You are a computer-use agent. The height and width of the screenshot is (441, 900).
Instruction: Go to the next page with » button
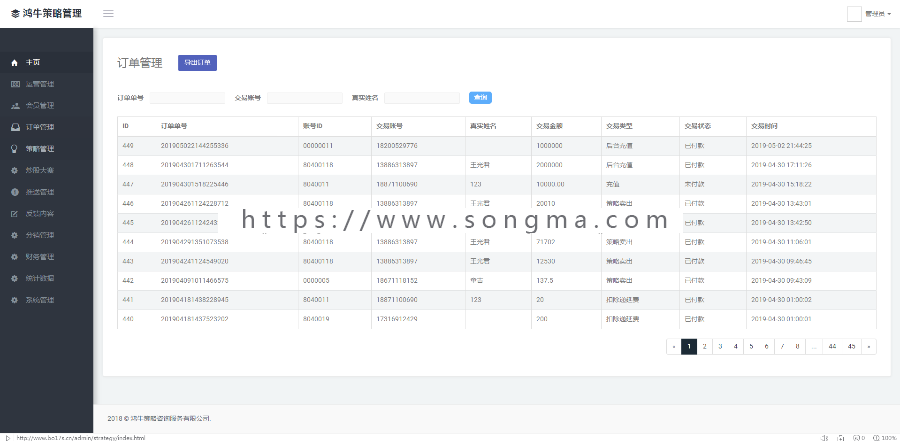(x=869, y=346)
